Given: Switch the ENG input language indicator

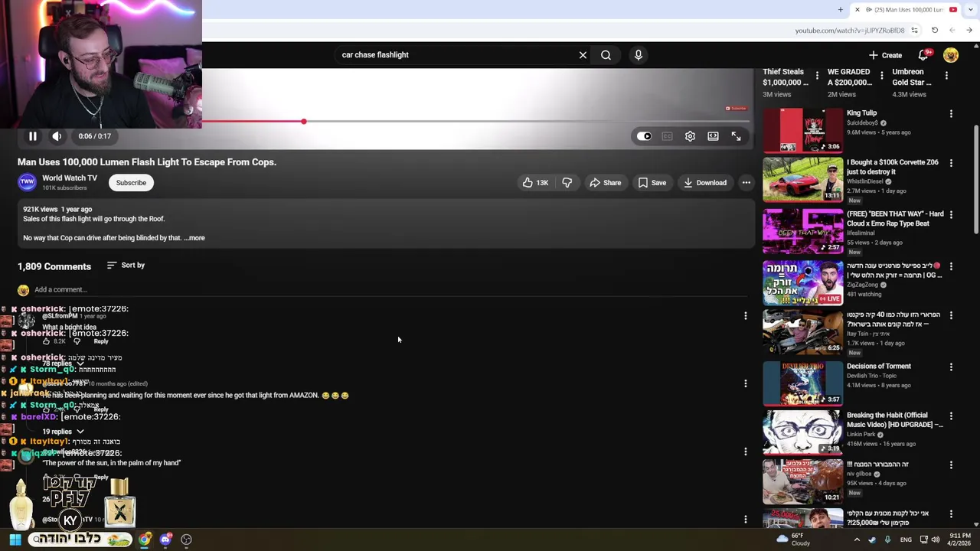Looking at the screenshot, I should point(906,540).
